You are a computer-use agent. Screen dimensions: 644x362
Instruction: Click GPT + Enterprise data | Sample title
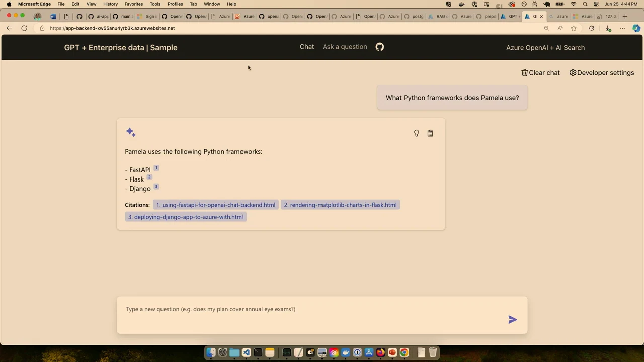click(121, 47)
